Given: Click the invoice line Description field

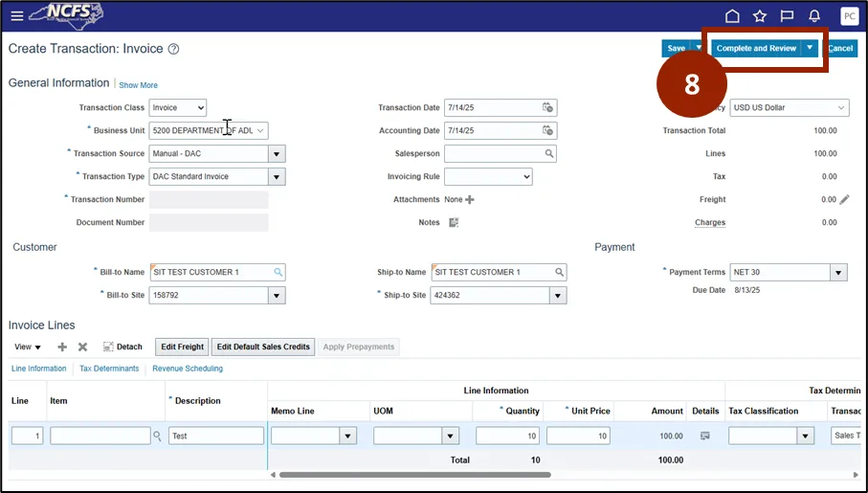Looking at the screenshot, I should point(216,436).
